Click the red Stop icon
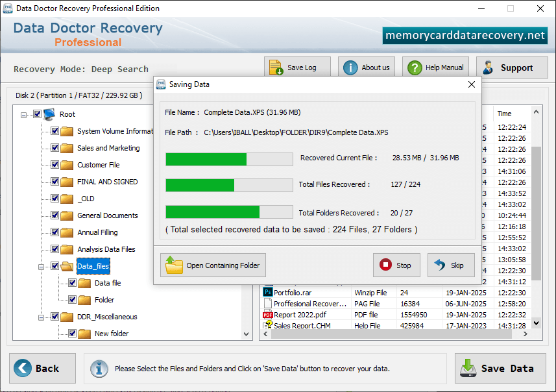 [385, 265]
